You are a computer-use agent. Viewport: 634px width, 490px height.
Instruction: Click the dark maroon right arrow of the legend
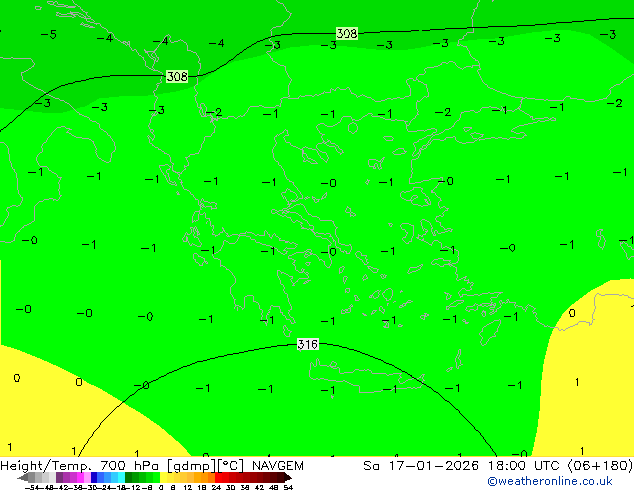click(288, 478)
